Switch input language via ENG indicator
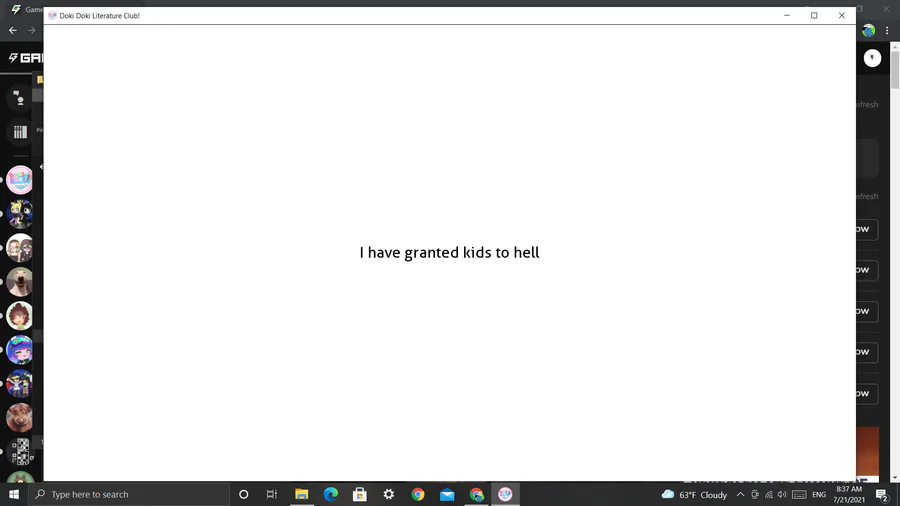The image size is (900, 506). pyautogui.click(x=819, y=495)
